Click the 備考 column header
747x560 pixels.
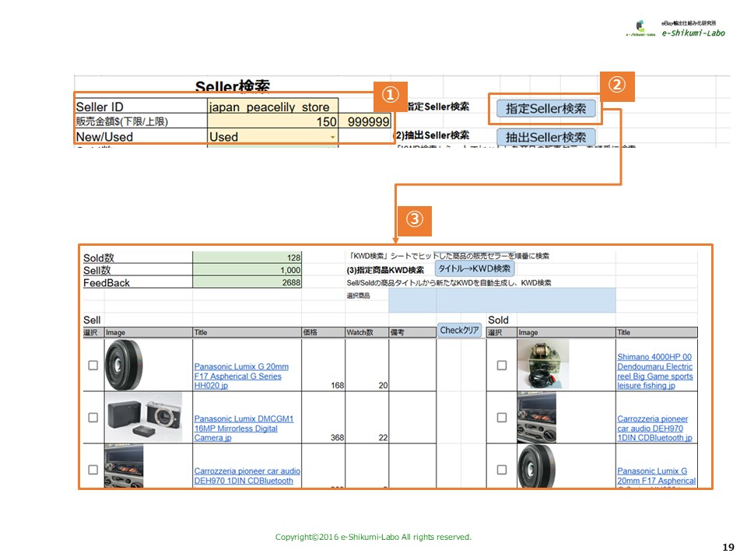pos(412,332)
